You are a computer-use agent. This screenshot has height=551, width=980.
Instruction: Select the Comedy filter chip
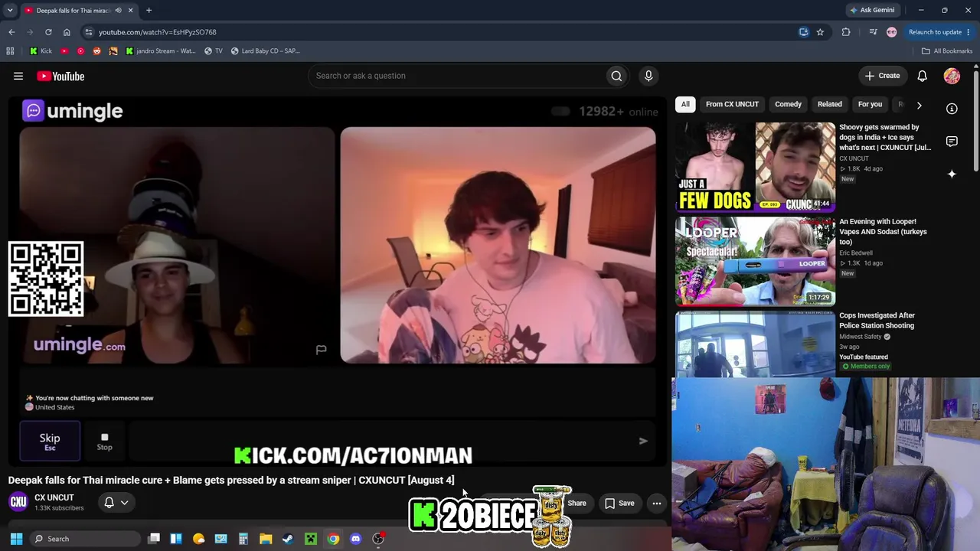(788, 104)
